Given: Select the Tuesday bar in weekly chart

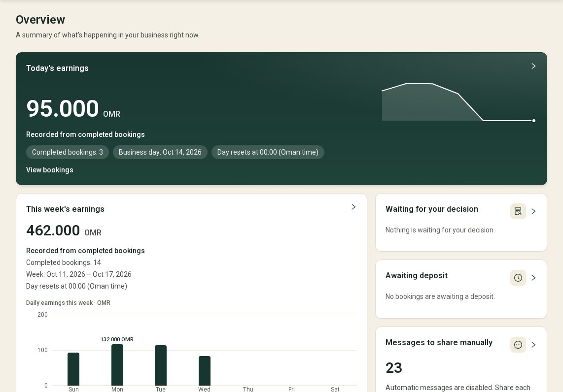Looking at the screenshot, I should [x=161, y=365].
